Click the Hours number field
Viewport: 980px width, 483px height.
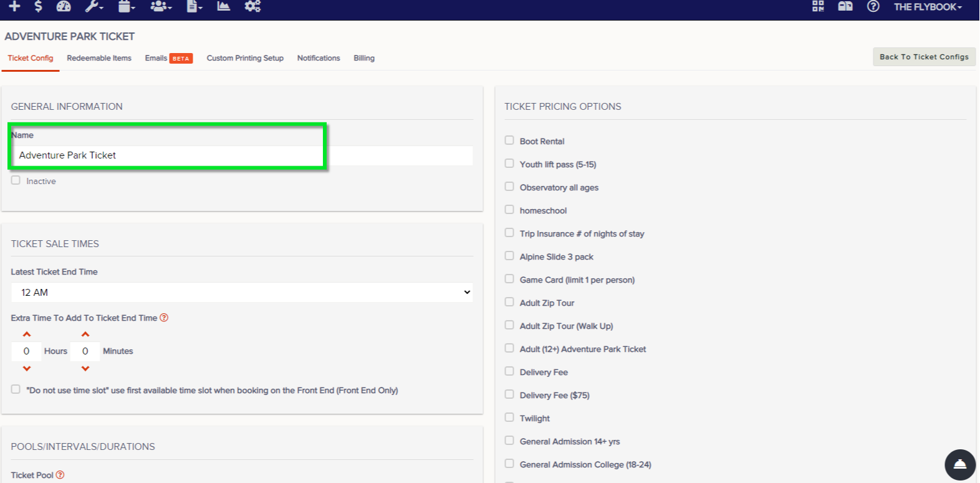[26, 351]
